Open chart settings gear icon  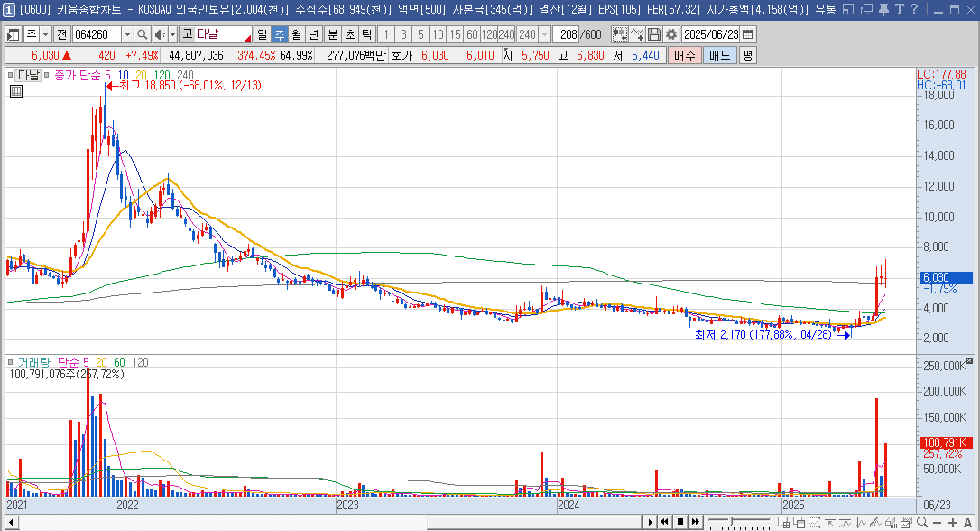[671, 34]
